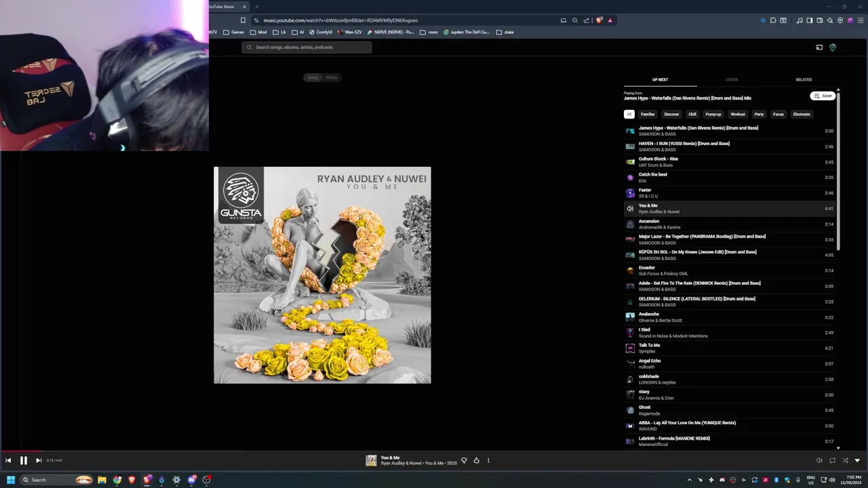Toggle repeat mode in player bar

coord(832,460)
